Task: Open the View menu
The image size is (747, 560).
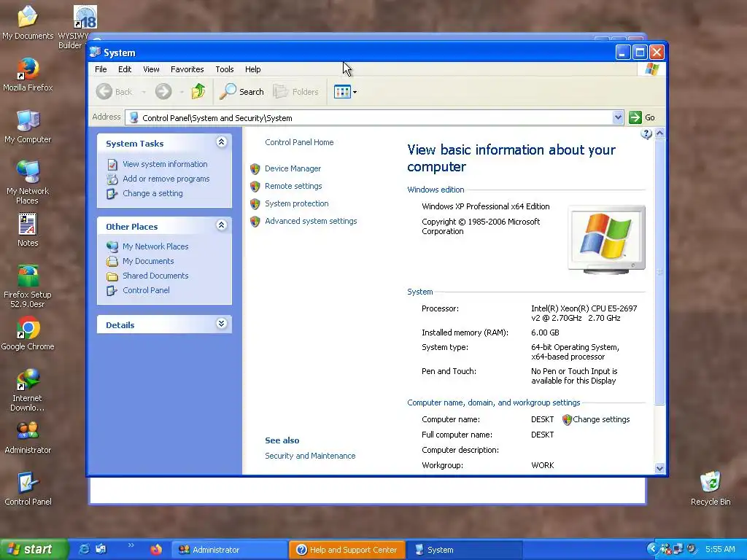Action: 151,69
